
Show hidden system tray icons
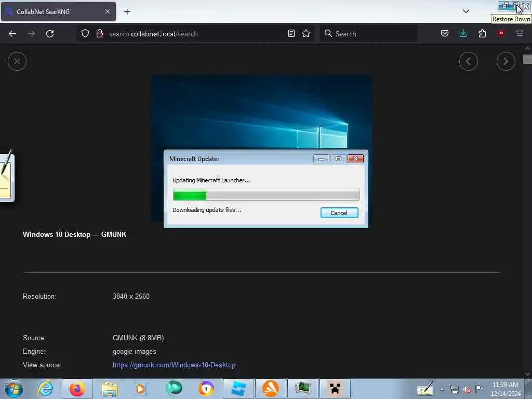click(x=442, y=390)
